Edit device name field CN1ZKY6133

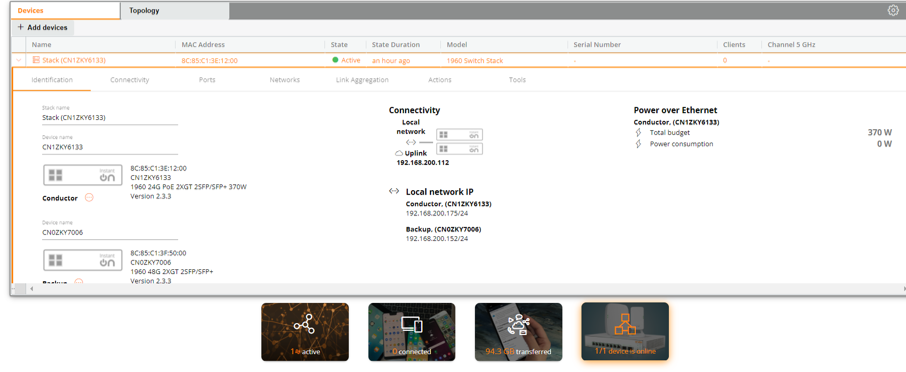[x=110, y=147]
